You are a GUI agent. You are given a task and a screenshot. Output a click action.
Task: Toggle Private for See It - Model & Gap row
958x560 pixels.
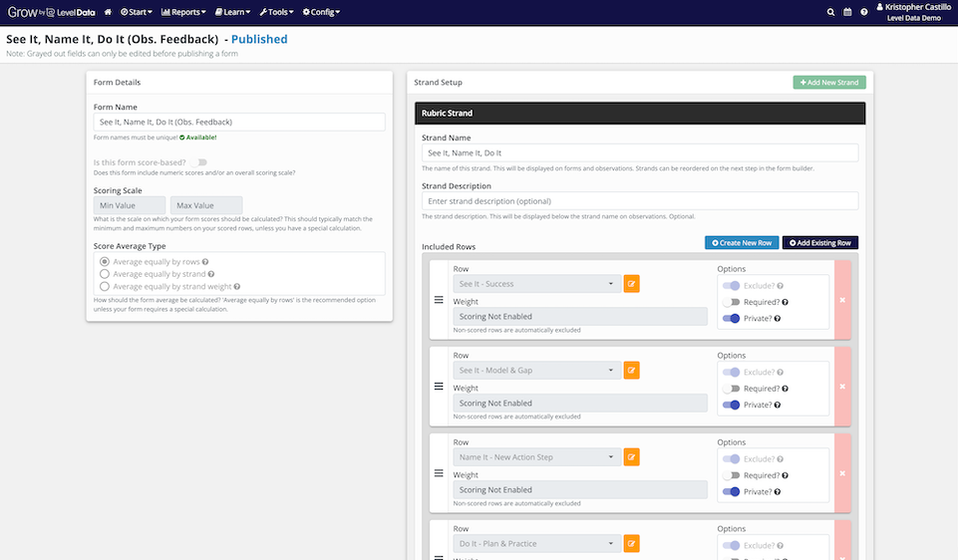click(731, 405)
